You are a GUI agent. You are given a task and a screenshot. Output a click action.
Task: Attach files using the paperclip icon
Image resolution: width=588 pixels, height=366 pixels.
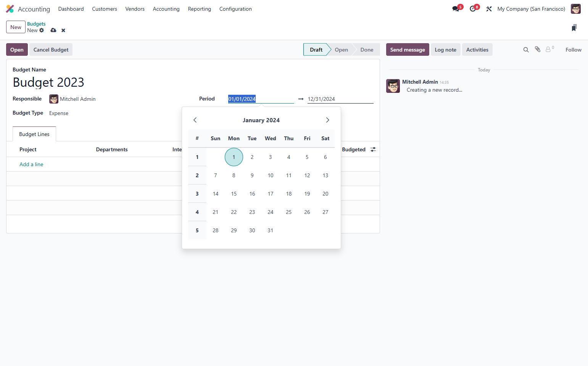(x=538, y=49)
